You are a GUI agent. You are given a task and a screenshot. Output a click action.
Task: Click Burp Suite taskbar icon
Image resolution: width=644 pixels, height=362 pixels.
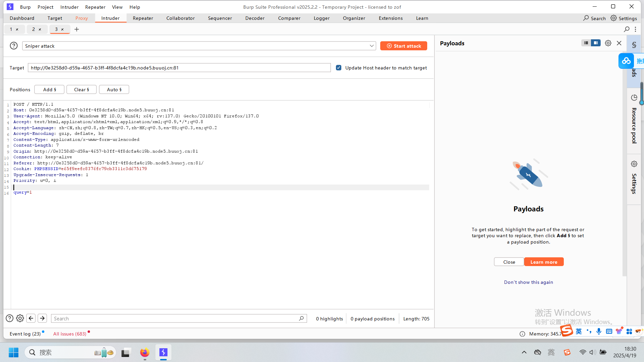[x=163, y=353]
